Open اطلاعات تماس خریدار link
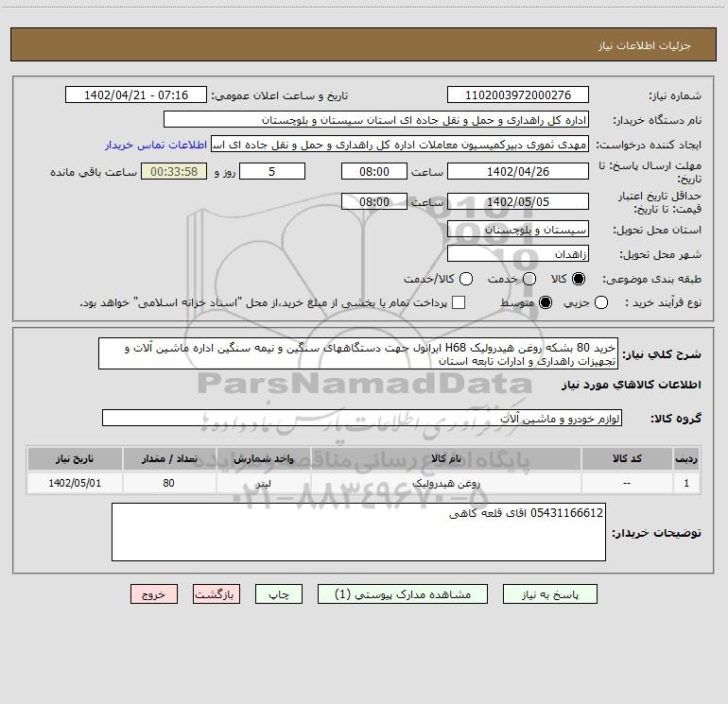The height and width of the screenshot is (704, 728). click(156, 145)
